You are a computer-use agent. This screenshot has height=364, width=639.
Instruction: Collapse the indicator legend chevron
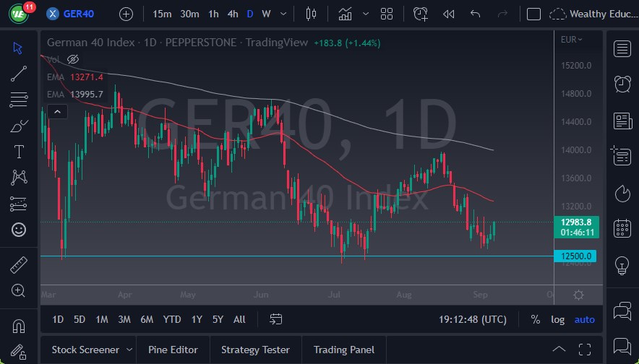[x=56, y=111]
